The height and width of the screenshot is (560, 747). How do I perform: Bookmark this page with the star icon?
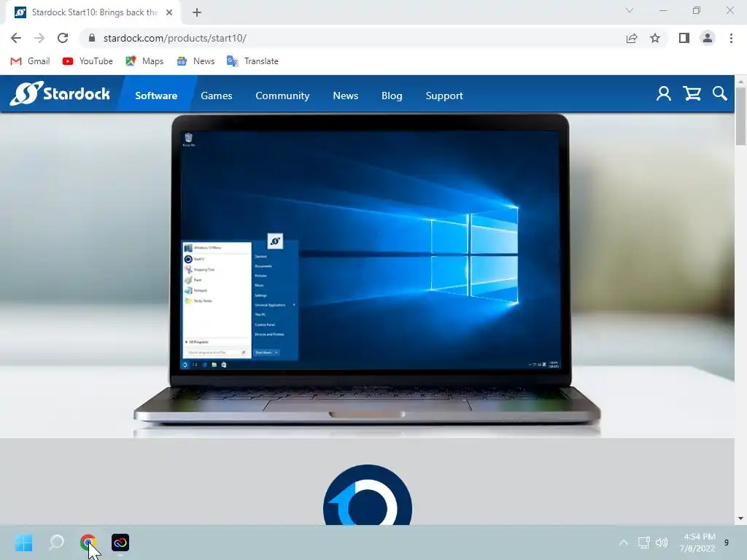pos(655,38)
